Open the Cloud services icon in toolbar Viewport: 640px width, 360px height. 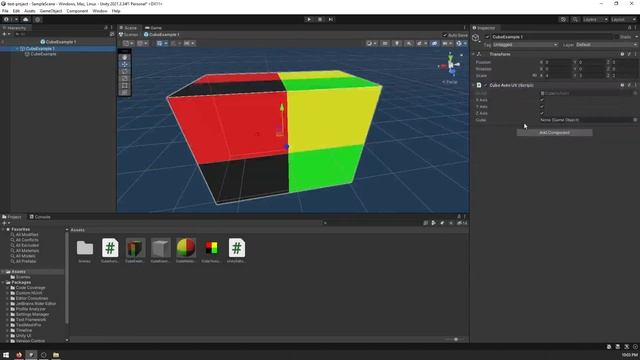click(x=26, y=19)
